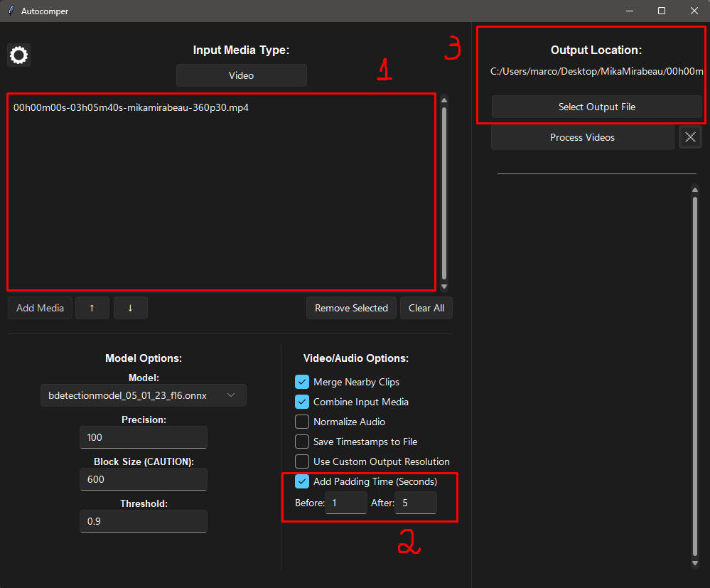Screen dimensions: 710x588
Task: Open the Model dropdown list
Action: [x=143, y=395]
